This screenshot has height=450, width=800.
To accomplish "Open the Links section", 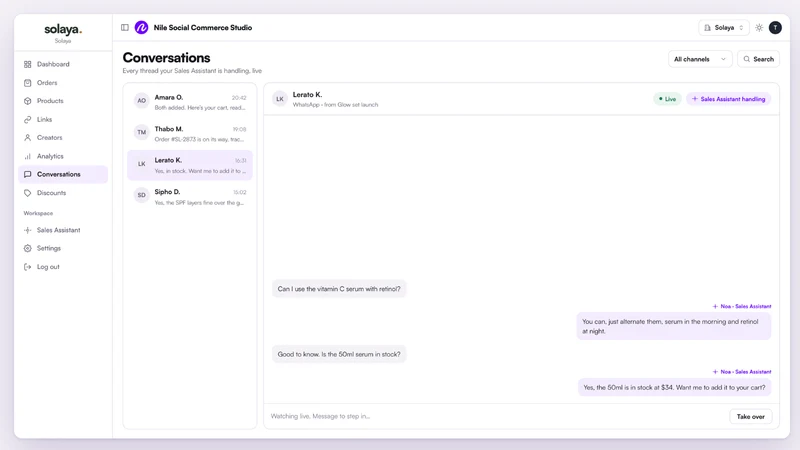I will [63, 119].
